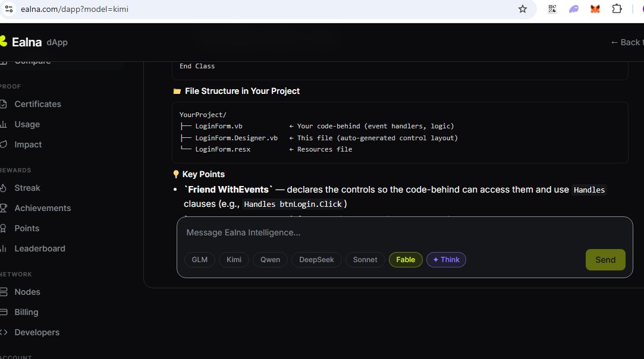Click the Nodes server icon
Image resolution: width=644 pixels, height=359 pixels.
coord(4,292)
